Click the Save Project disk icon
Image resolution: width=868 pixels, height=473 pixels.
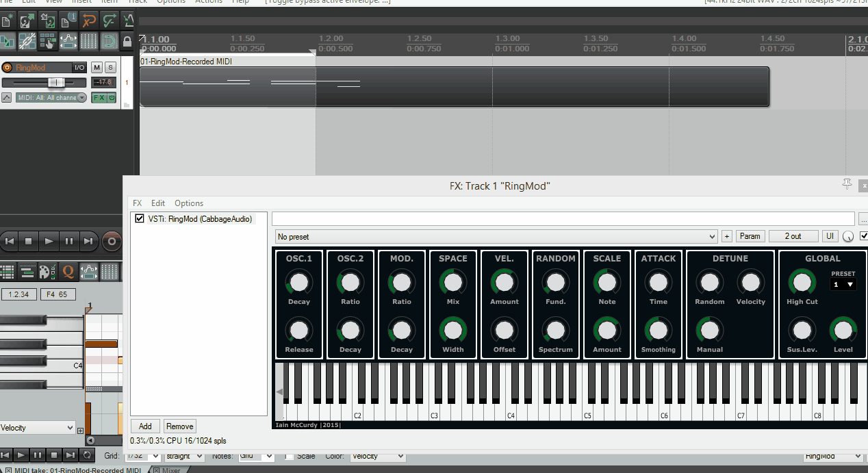(47, 21)
